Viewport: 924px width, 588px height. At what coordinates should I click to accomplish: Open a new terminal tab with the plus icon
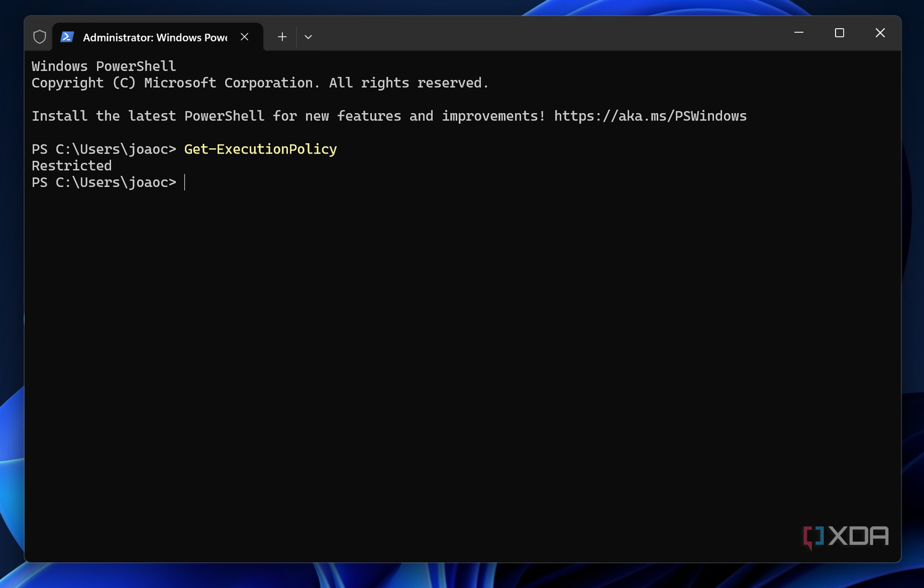pos(282,36)
